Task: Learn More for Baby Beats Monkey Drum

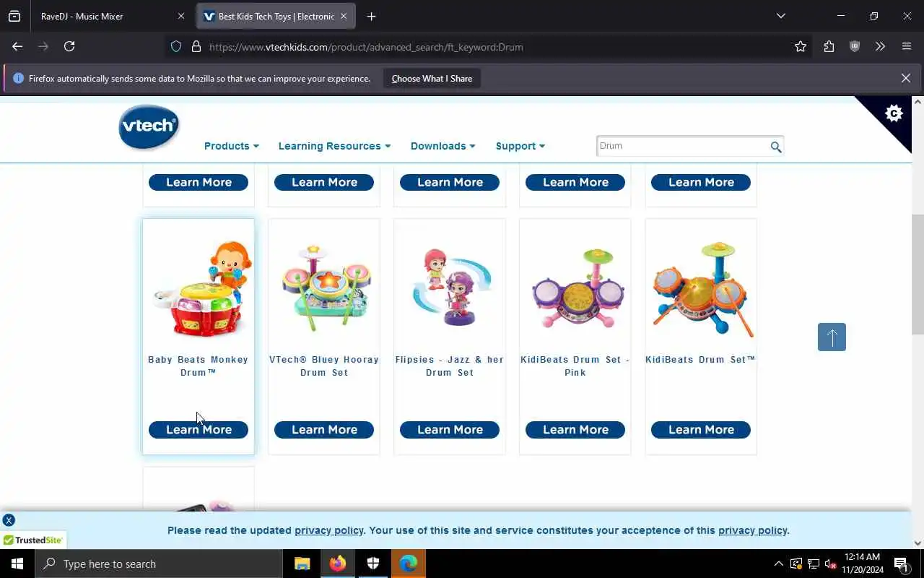Action: click(x=199, y=429)
